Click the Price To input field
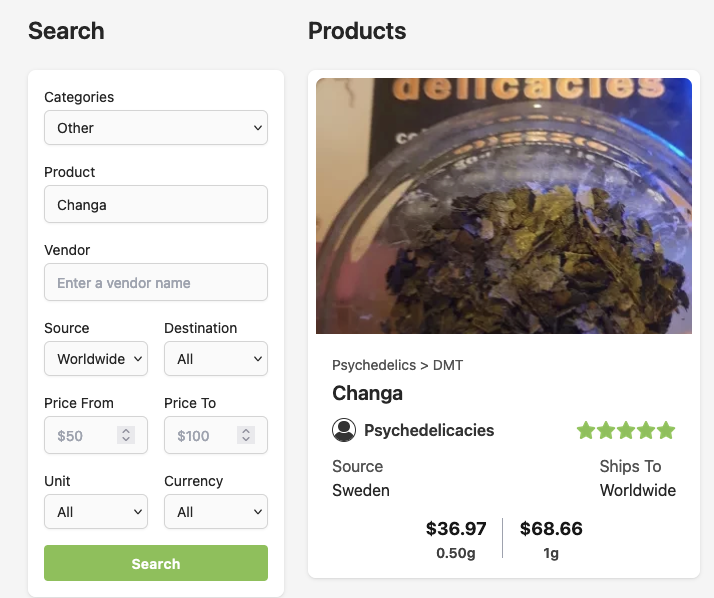The image size is (714, 598). tap(202, 436)
